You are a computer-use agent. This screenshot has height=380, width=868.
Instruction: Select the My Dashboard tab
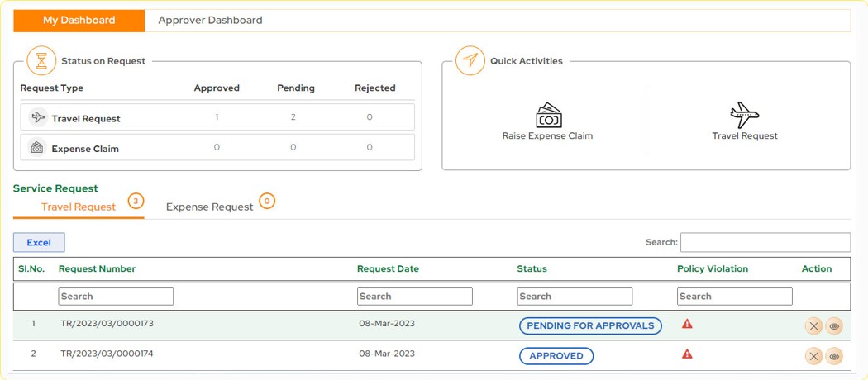pyautogui.click(x=79, y=21)
